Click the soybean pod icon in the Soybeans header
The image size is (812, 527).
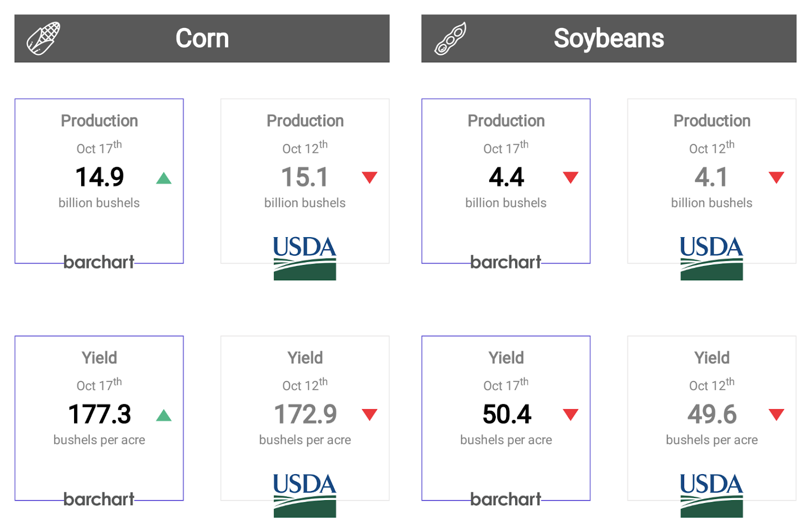click(450, 39)
